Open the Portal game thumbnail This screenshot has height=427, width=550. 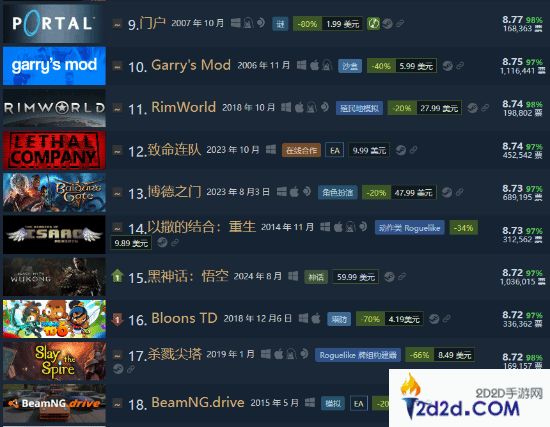coord(54,24)
